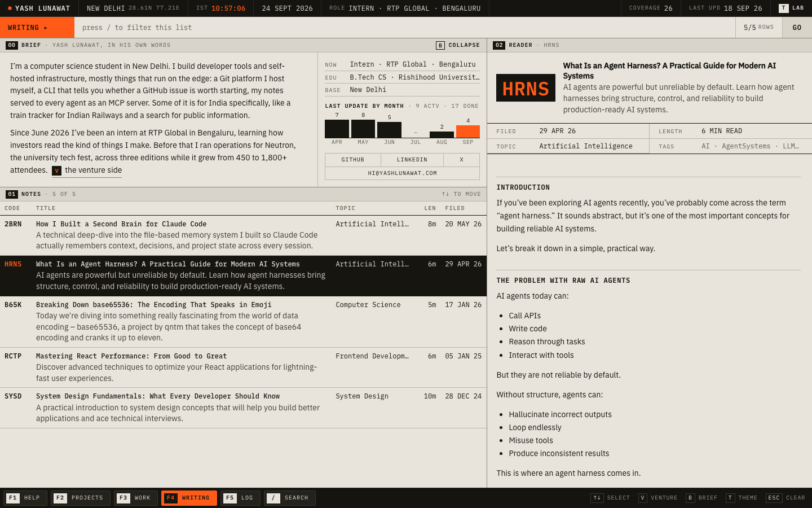Click the 01 Notes panel number badge
The height and width of the screenshot is (508, 812).
pyautogui.click(x=12, y=194)
